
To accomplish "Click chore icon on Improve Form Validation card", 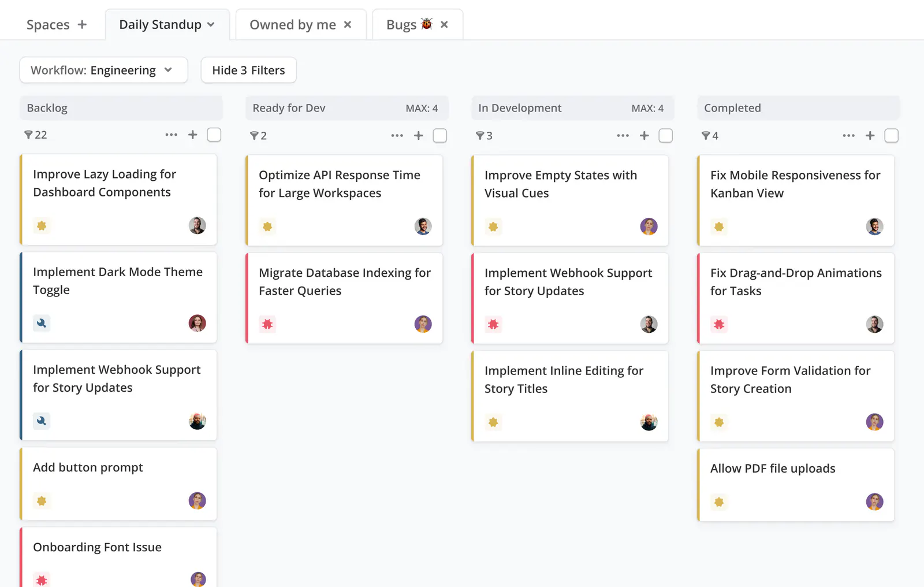I will [719, 422].
